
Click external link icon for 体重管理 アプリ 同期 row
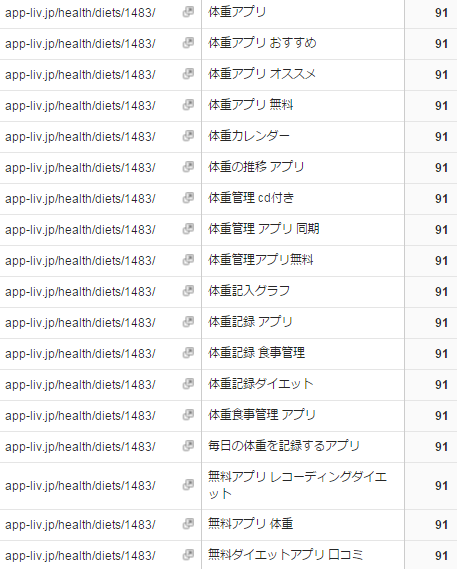pyautogui.click(x=188, y=229)
